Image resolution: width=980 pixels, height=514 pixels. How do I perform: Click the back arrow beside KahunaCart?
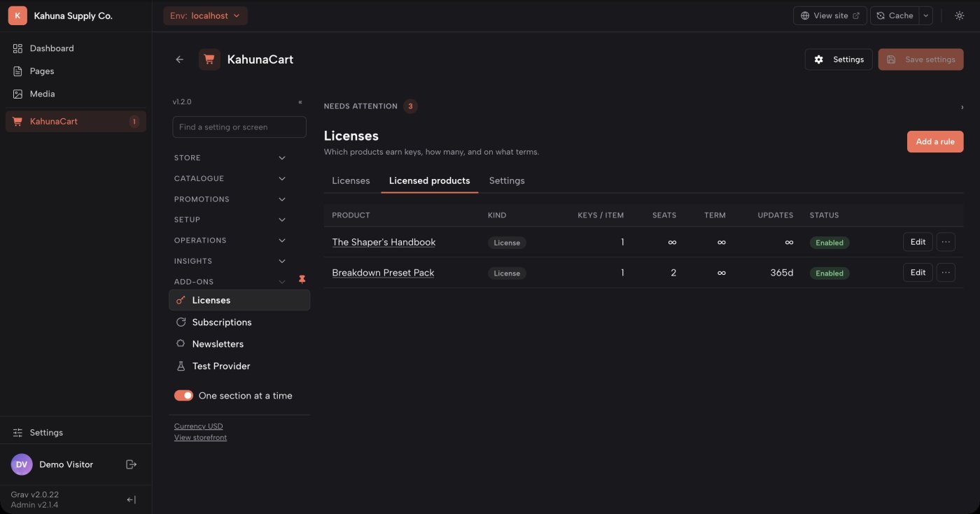coord(180,59)
